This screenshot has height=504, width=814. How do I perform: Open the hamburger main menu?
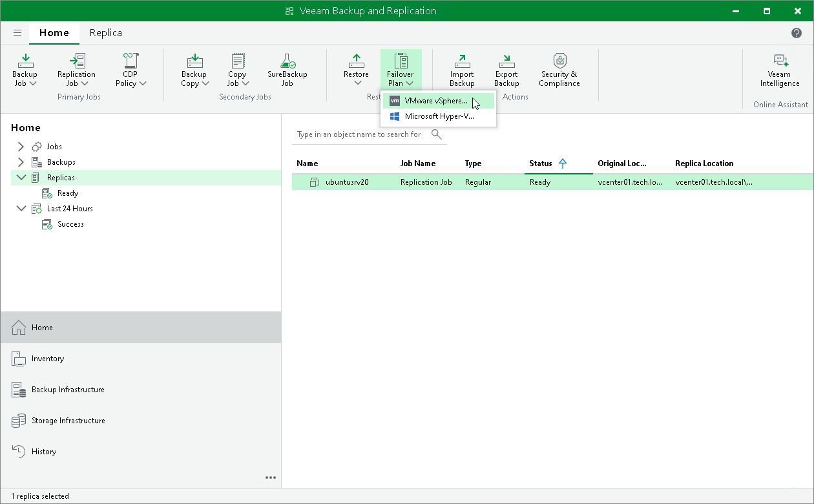click(17, 33)
